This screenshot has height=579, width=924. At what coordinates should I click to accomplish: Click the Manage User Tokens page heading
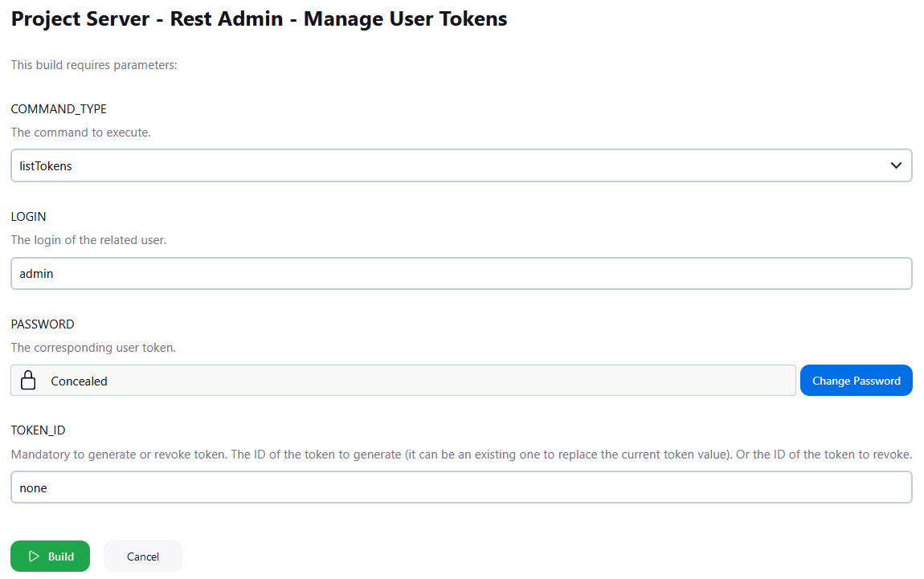coord(258,18)
